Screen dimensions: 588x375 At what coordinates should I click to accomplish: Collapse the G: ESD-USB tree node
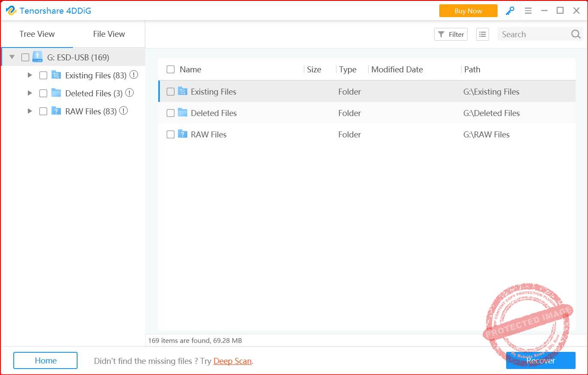point(12,56)
